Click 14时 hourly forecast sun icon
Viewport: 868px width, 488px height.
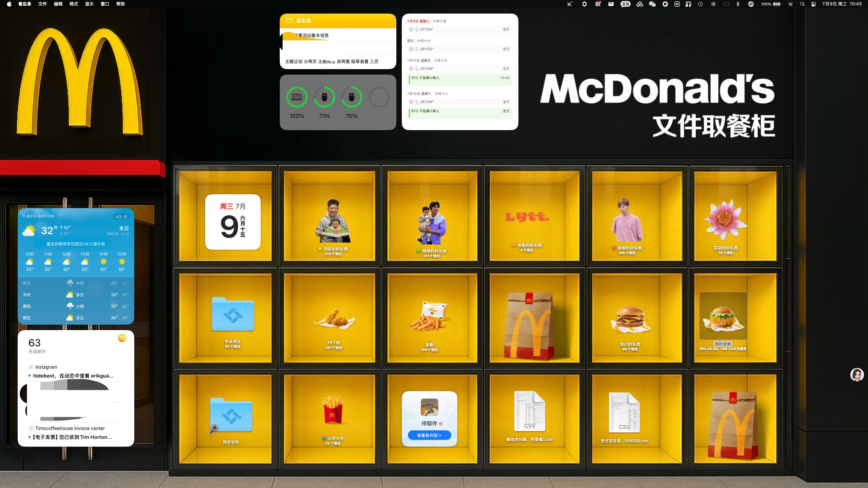click(x=103, y=262)
